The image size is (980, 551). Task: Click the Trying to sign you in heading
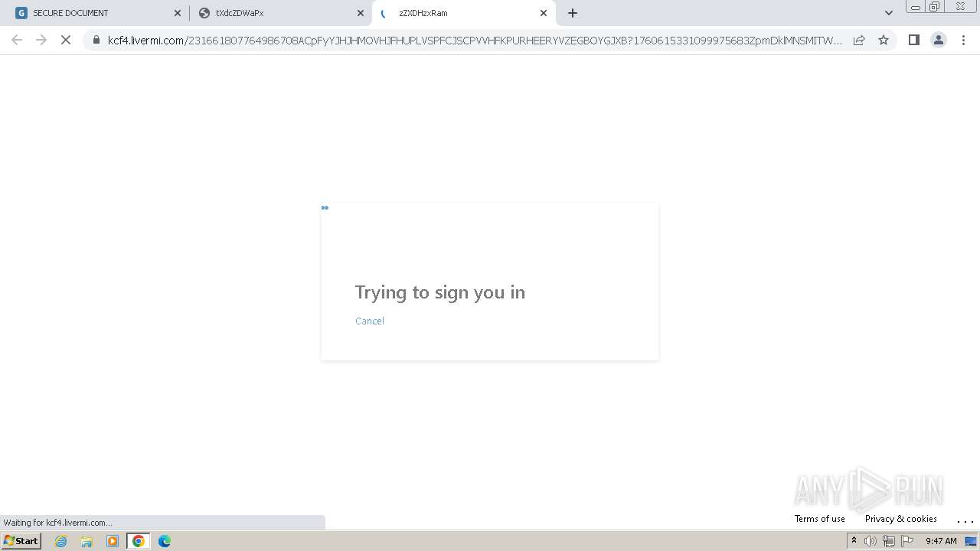[x=440, y=292]
